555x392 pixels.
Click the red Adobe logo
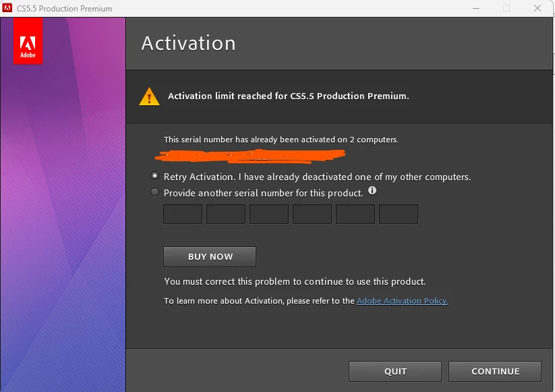click(x=28, y=41)
